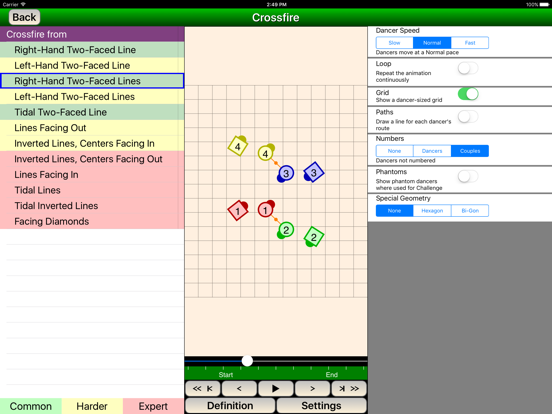Viewport: 552px width, 414px height.
Task: Step the animation forward one beat
Action: pos(312,389)
